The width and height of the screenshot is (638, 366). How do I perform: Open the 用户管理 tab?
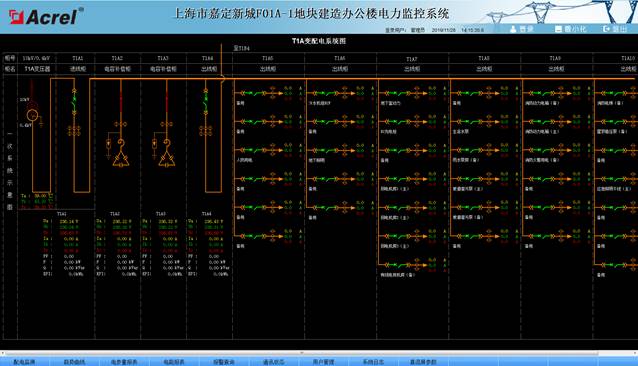323,362
